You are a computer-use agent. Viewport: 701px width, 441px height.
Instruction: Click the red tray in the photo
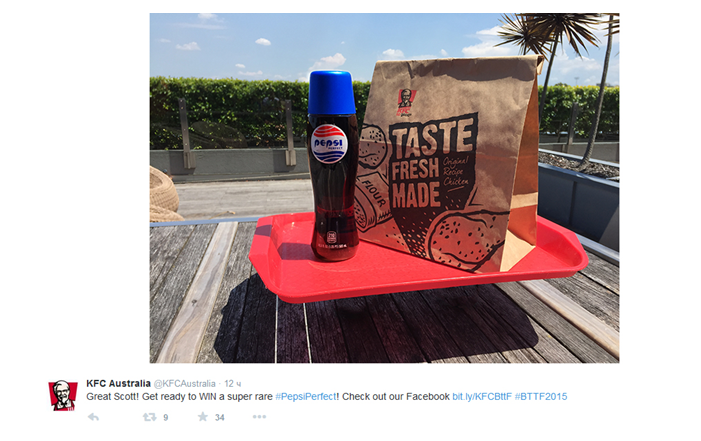point(418,264)
